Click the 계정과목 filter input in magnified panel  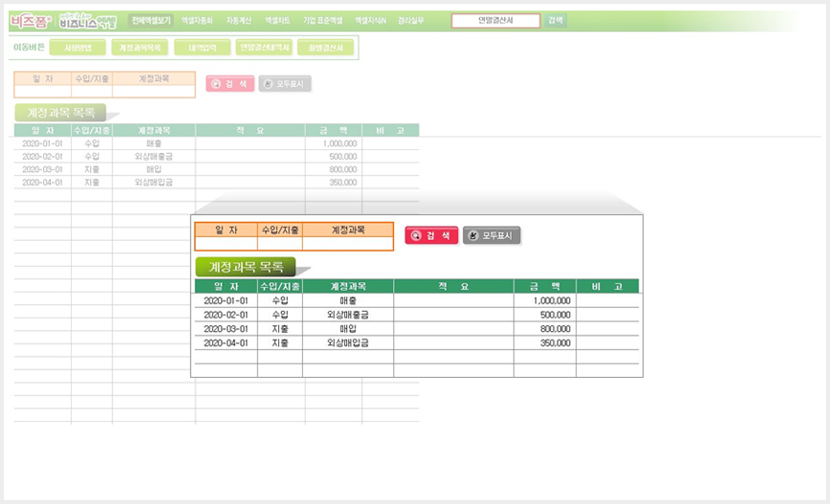coord(348,244)
